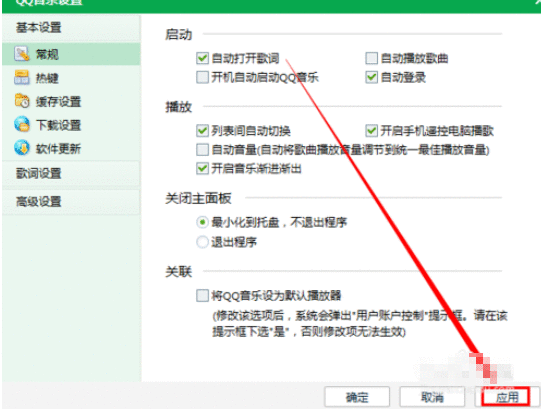
Task: Toggle 开启手机遥控电脑播歌 checkbox
Action: tap(371, 130)
